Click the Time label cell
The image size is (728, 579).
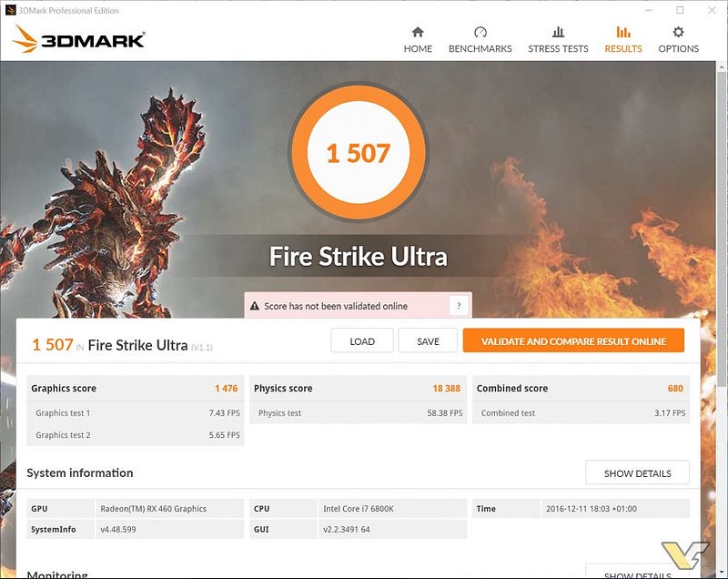point(506,508)
